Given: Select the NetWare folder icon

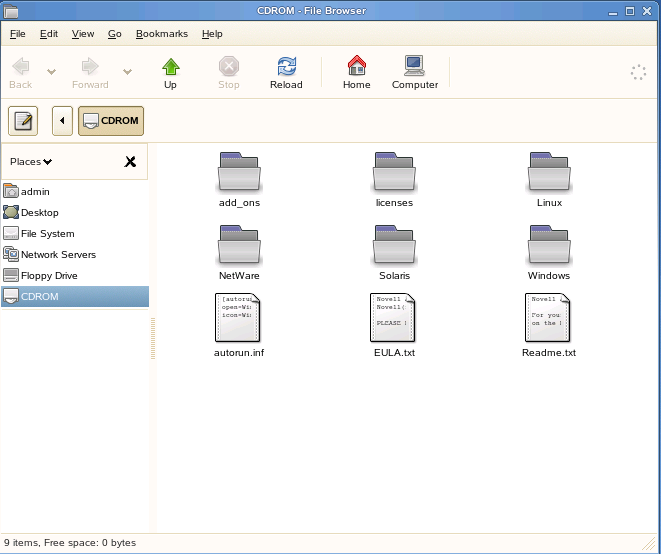Looking at the screenshot, I should (239, 245).
